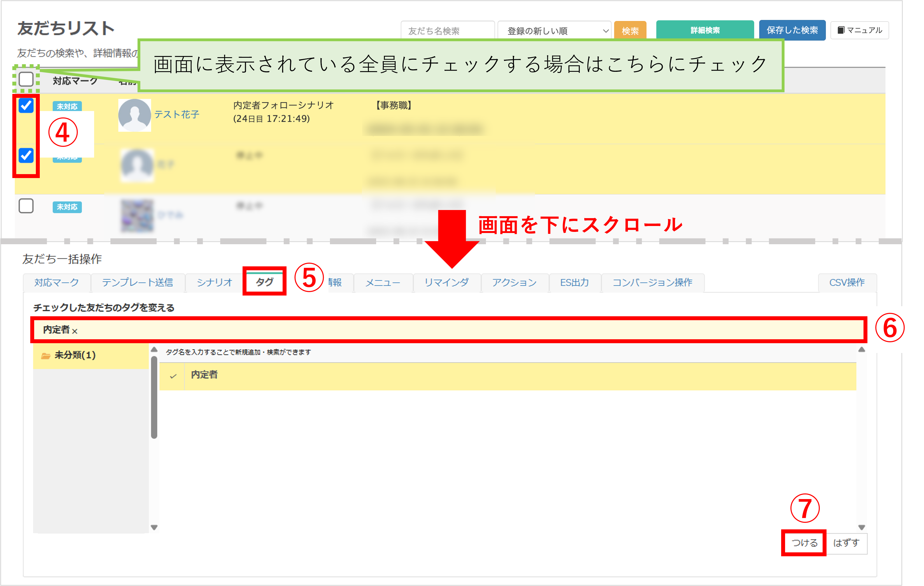Viewport: 924px width, 586px height.
Task: Open the 未分類(1) folder icon
Action: [46, 356]
